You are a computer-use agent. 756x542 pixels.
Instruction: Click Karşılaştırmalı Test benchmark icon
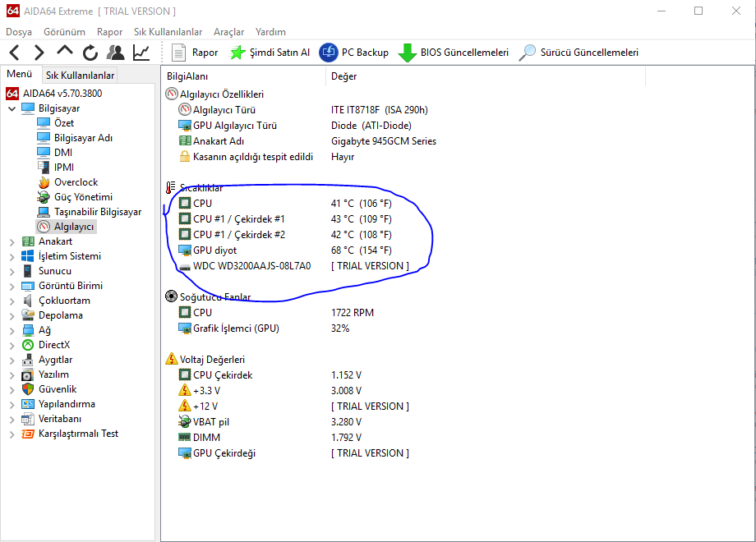click(x=28, y=434)
